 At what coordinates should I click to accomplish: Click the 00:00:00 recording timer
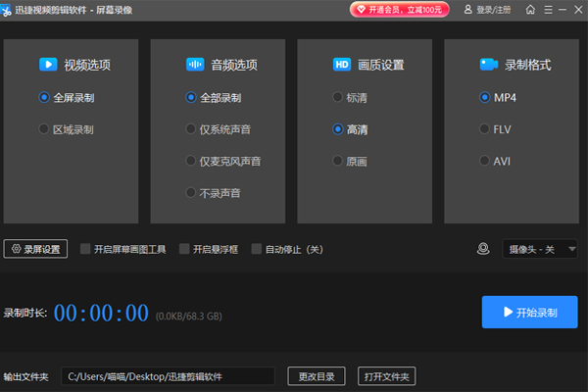click(x=101, y=313)
